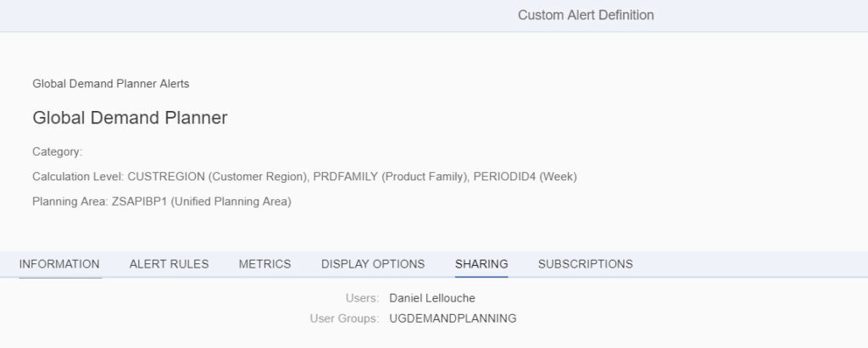868x348 pixels.
Task: Click the Global Demand Planner Alerts subtitle
Action: [x=111, y=84]
